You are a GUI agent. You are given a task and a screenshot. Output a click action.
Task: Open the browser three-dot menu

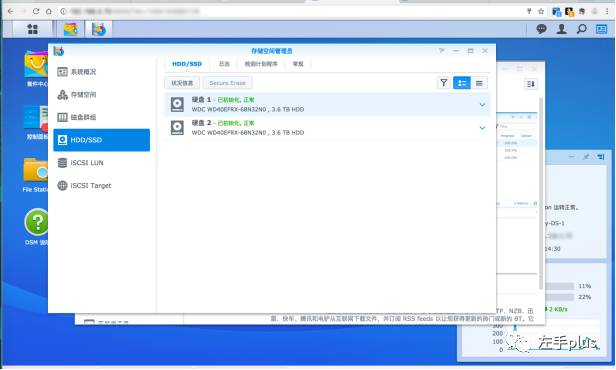(x=607, y=11)
